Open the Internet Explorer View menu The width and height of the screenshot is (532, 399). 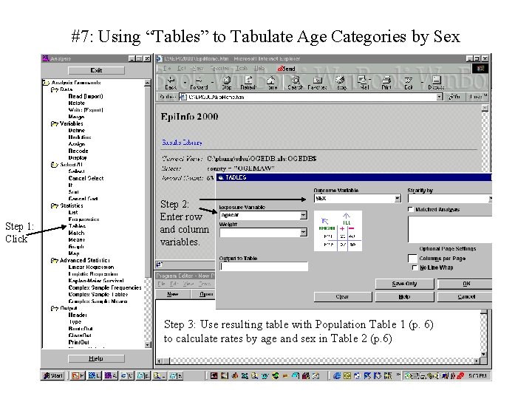pos(197,68)
